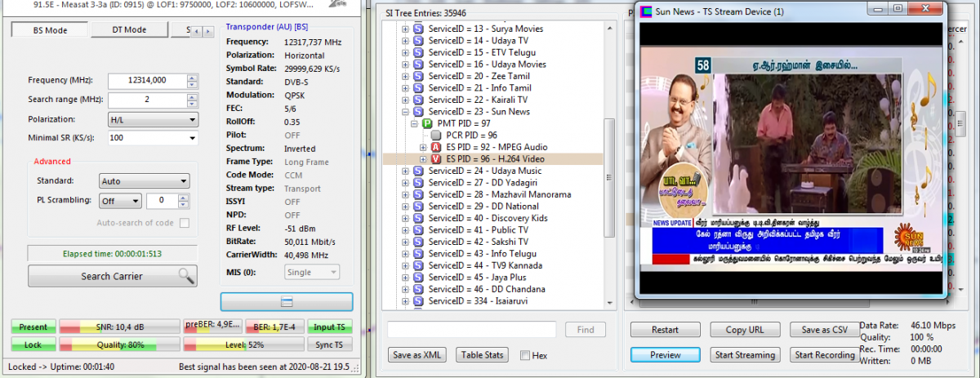Click the Save as CSV button
Viewport: 980px width, 378px height.
(x=824, y=330)
